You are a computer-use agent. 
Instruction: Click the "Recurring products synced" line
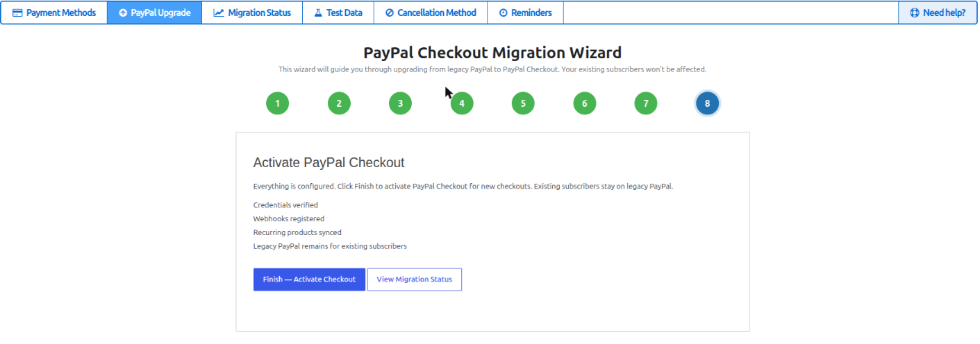[x=297, y=232]
